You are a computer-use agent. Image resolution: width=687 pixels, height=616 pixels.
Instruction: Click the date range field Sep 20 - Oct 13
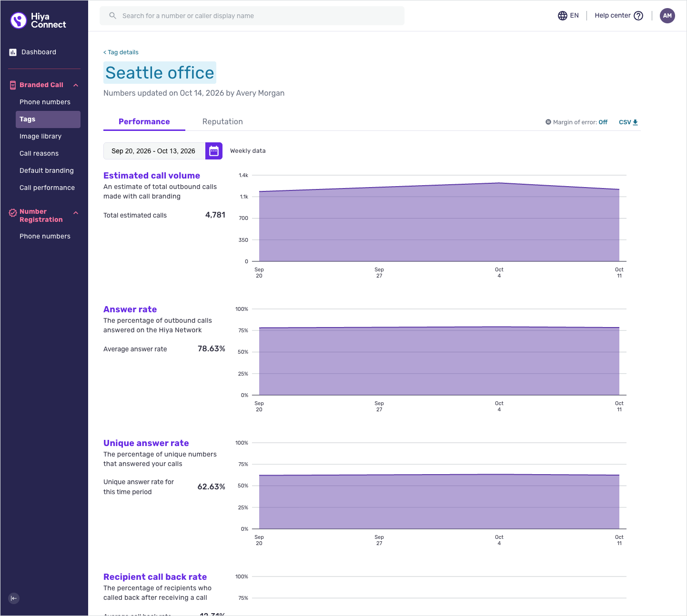[154, 151]
